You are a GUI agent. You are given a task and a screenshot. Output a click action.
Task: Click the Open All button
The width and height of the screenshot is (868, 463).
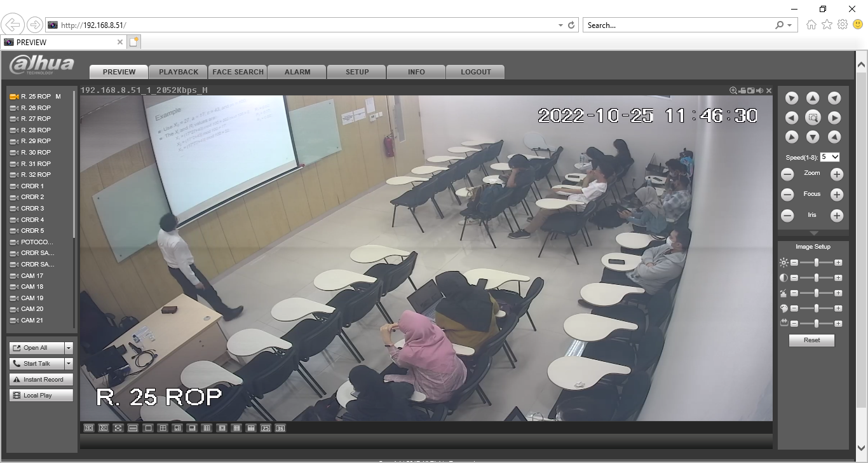[37, 348]
